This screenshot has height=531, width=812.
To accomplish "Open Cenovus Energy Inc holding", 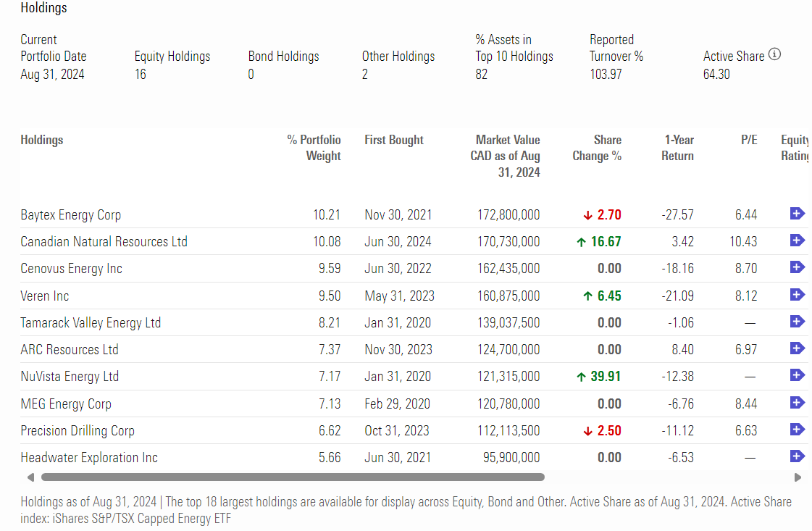I will tap(71, 269).
